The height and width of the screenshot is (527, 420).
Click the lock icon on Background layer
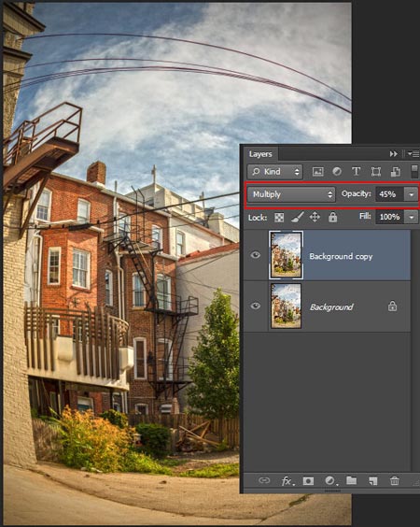click(393, 306)
